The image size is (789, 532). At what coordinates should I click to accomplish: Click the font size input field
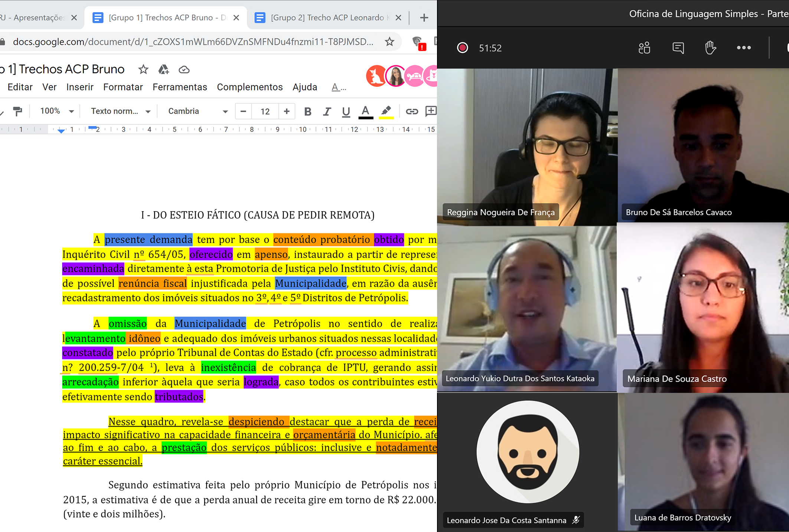[x=265, y=111]
